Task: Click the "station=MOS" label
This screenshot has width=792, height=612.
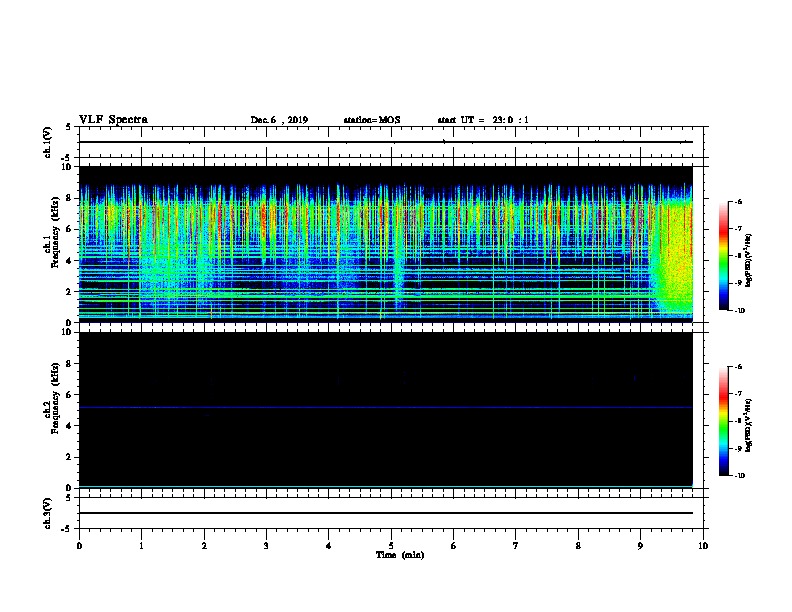Action: coord(372,120)
